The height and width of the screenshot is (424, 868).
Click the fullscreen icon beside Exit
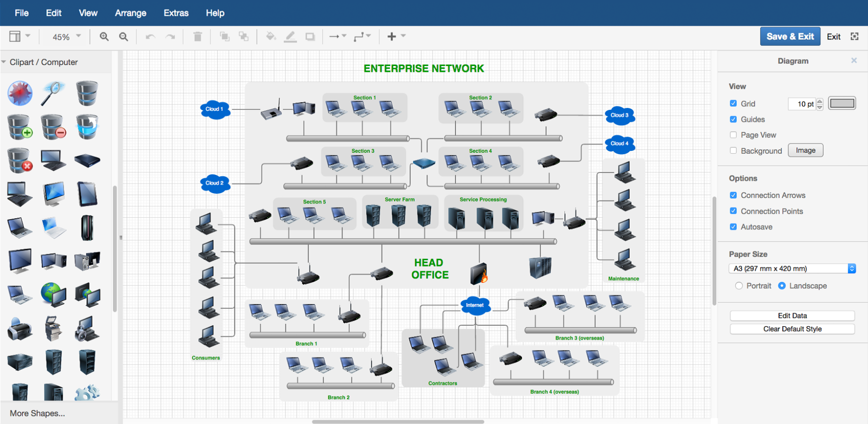pos(854,37)
